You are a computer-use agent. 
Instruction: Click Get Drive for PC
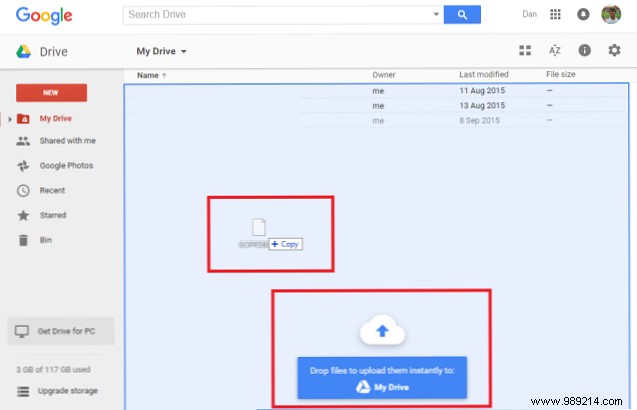pyautogui.click(x=61, y=331)
